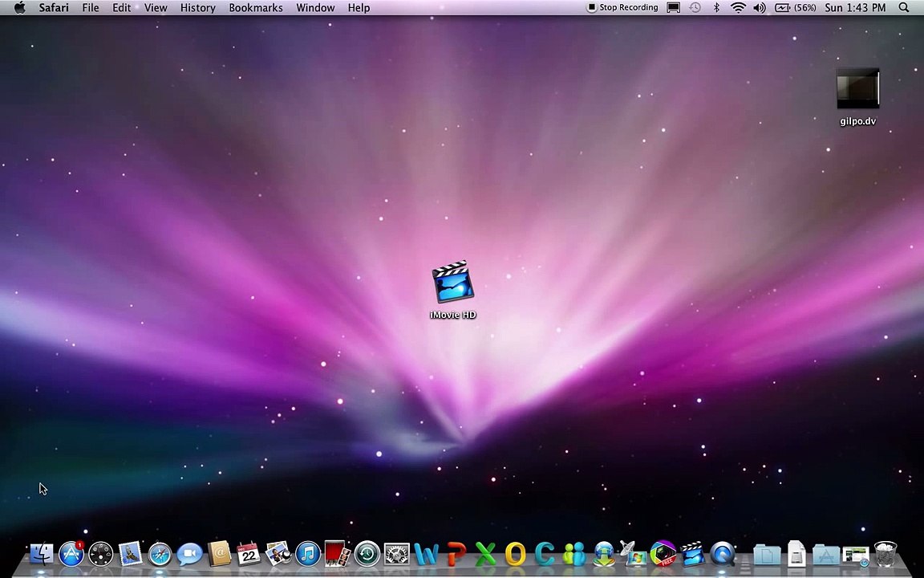Image resolution: width=924 pixels, height=578 pixels.
Task: Launch PowerPoint orange P icon
Action: pos(456,555)
